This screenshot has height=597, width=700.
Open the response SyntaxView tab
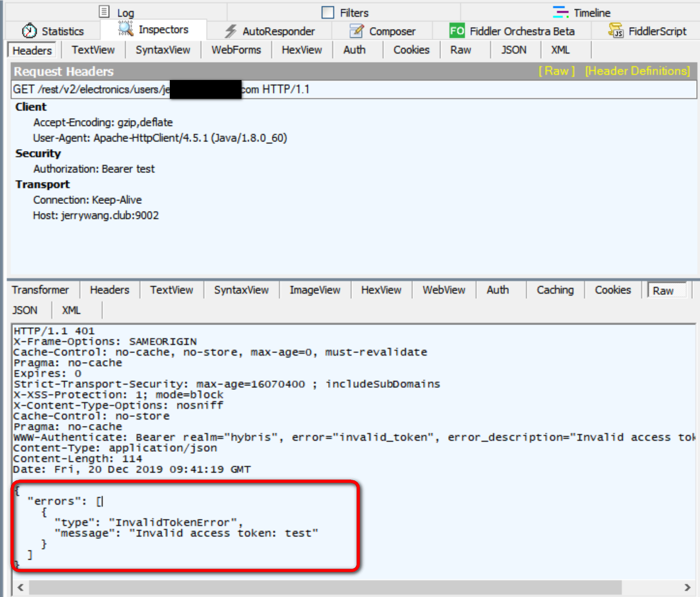[x=242, y=290]
